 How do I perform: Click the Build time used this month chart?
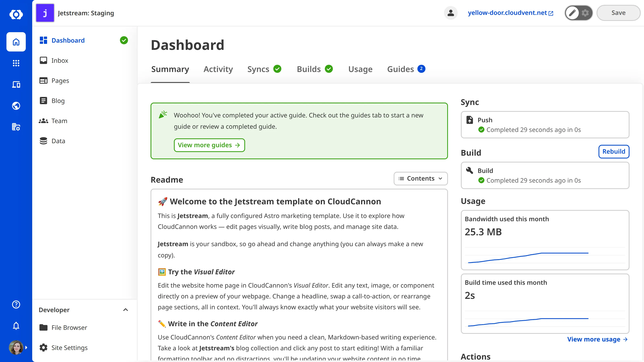coord(545,319)
